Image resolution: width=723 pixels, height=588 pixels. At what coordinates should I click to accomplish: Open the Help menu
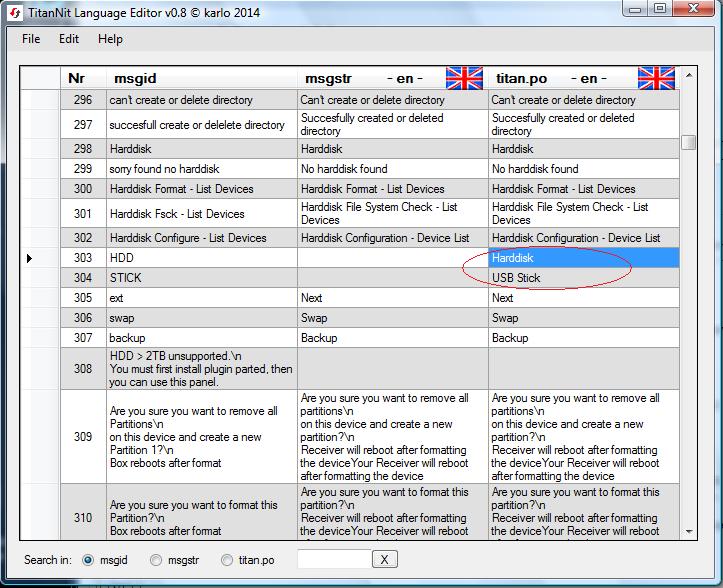[110, 39]
